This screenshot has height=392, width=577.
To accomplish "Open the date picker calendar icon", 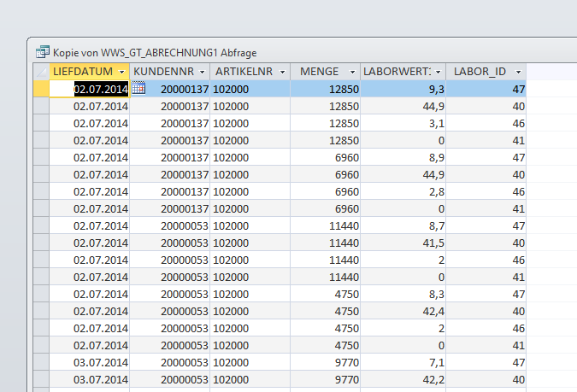I will pyautogui.click(x=138, y=88).
